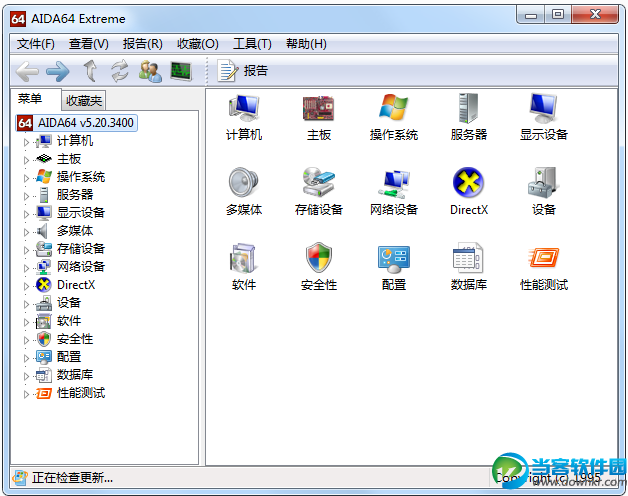
Task: Open the 数据库 icon in right pane
Action: (468, 258)
